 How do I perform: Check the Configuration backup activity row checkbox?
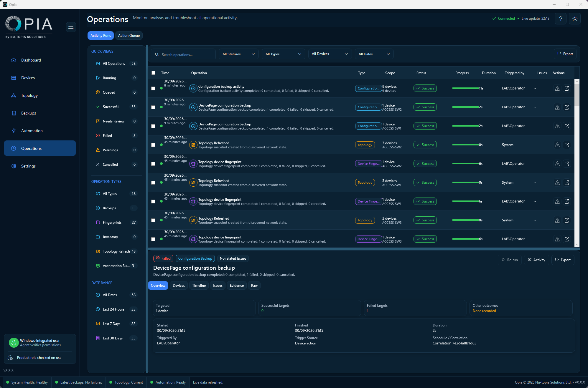coord(153,88)
